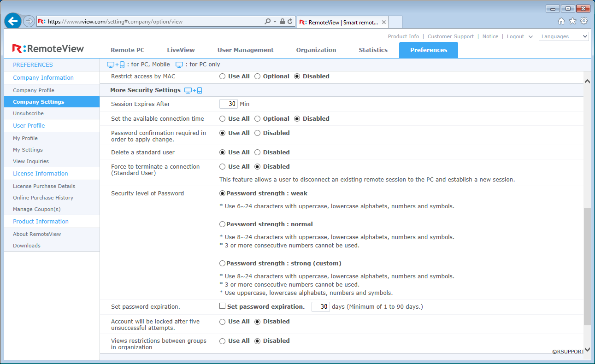Click the Session Expires After minutes field

pyautogui.click(x=229, y=104)
